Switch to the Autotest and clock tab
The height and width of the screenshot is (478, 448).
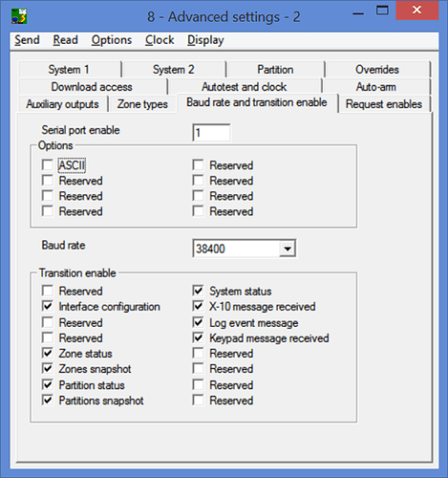[x=245, y=87]
